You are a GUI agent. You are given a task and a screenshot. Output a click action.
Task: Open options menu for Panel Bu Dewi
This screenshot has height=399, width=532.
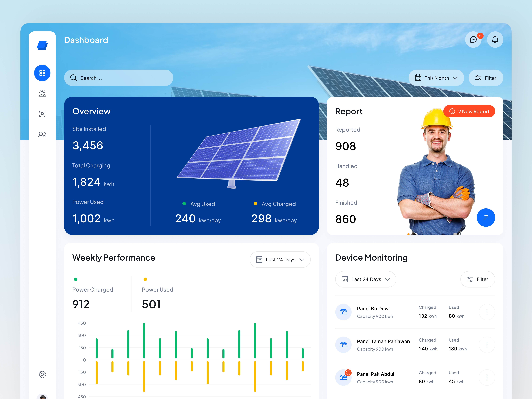click(x=487, y=312)
